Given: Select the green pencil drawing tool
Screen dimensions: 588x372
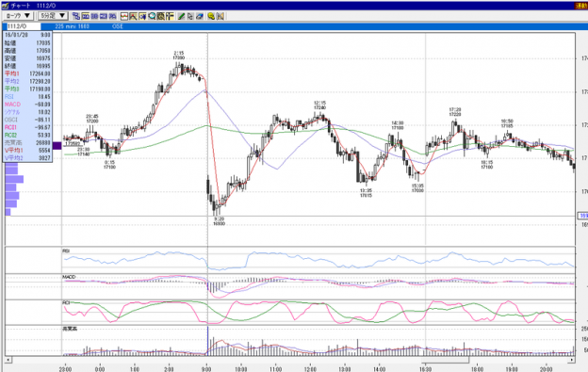Looking at the screenshot, I should [181, 16].
